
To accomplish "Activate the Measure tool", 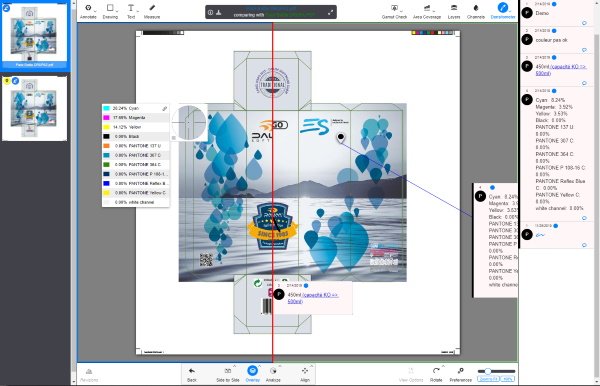I will coord(152,11).
